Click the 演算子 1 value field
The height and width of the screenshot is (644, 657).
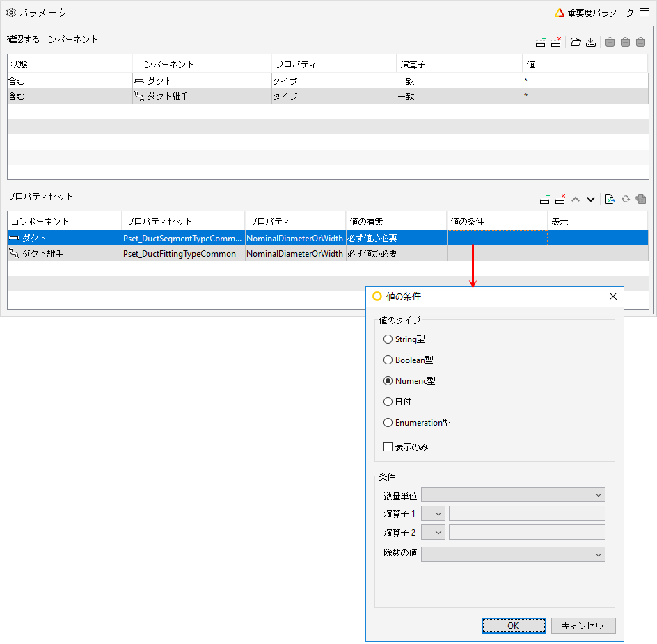(x=527, y=513)
